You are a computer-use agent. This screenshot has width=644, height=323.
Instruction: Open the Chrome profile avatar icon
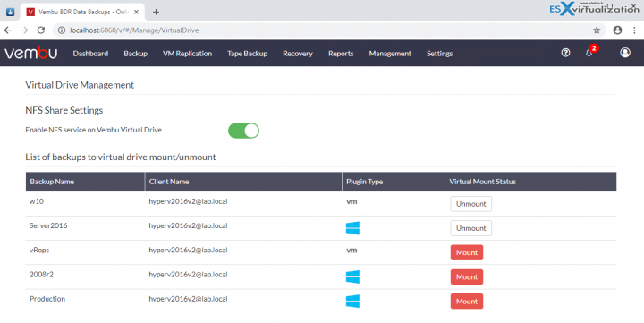pos(617,30)
